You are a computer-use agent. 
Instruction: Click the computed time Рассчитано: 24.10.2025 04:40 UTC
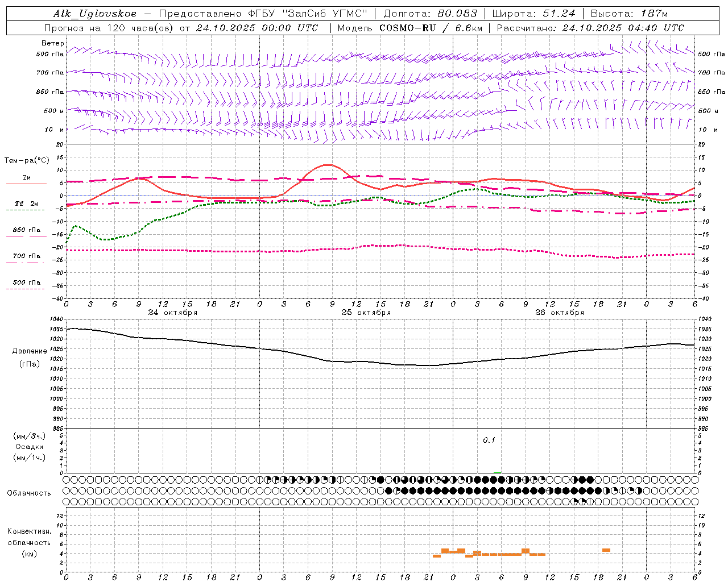(590, 28)
